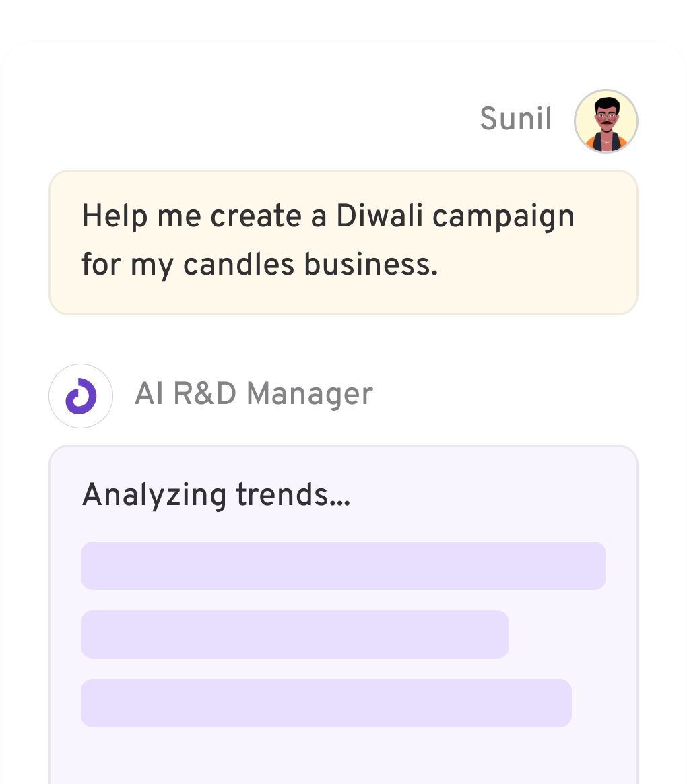Click the word Analyzing in the response card
Screen dimensions: 687x784
pyautogui.click(x=154, y=496)
